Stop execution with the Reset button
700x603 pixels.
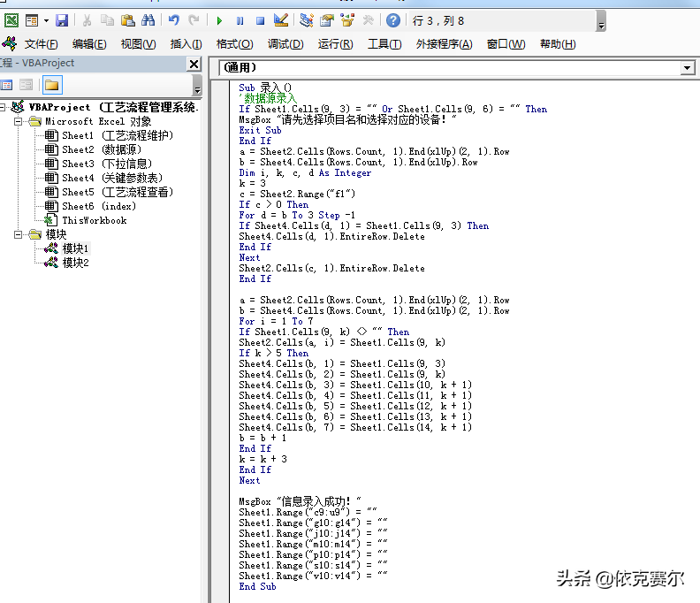[x=260, y=20]
